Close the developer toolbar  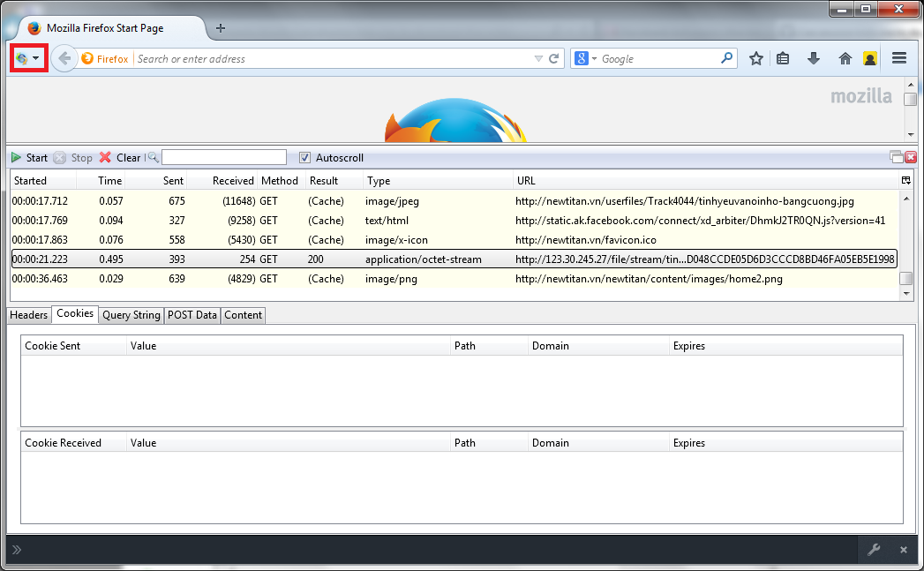pos(904,550)
